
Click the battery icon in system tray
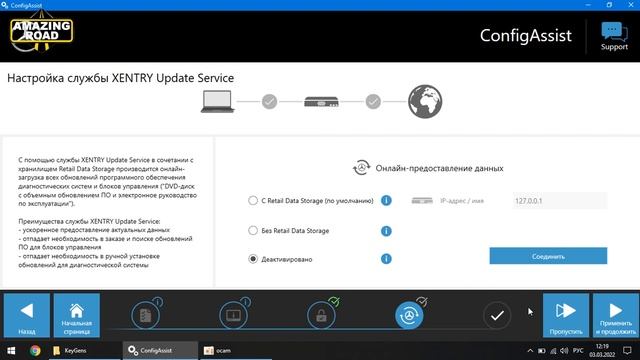pyautogui.click(x=542, y=351)
